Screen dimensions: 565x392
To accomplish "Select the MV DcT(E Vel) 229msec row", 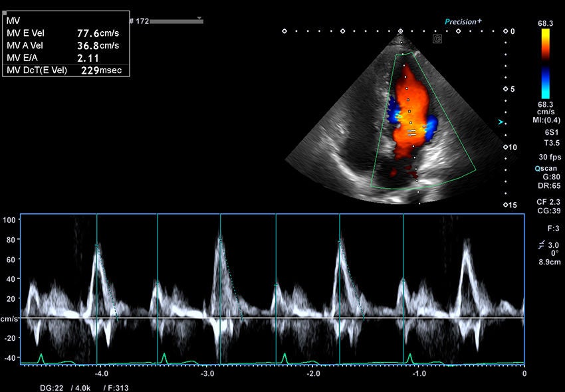I will pyautogui.click(x=66, y=70).
